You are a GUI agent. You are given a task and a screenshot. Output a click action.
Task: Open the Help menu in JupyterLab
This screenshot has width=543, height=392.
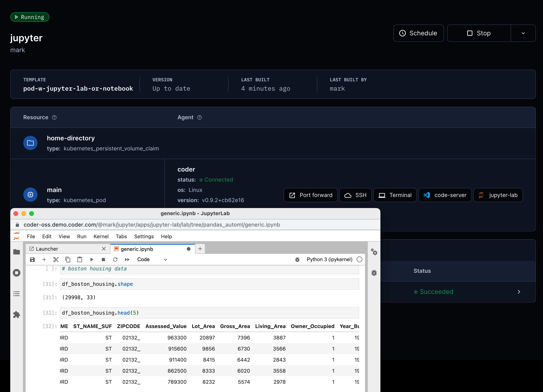[x=166, y=236]
